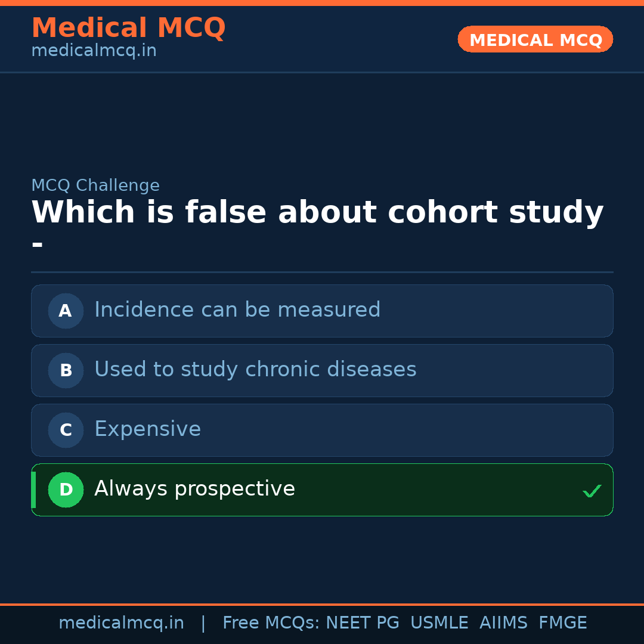Expand the highlighted answer D panel
The height and width of the screenshot is (644, 644).
pyautogui.click(x=322, y=490)
